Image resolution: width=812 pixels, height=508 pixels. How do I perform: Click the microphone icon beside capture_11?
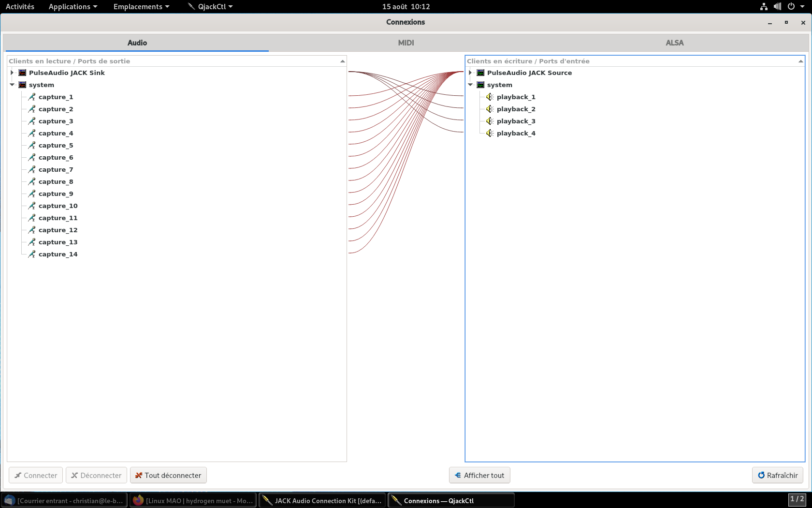[32, 218]
